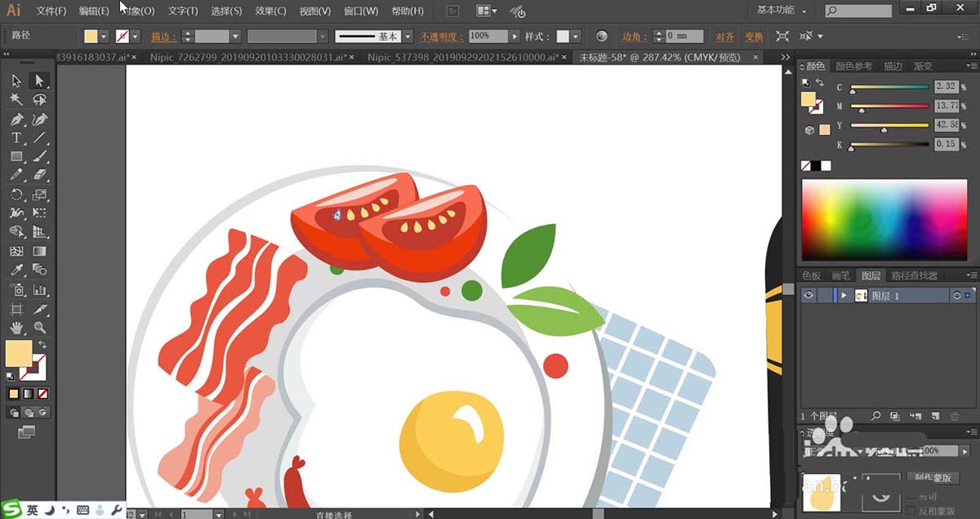980x519 pixels.
Task: Select the Eyedropper tool
Action: 16,271
